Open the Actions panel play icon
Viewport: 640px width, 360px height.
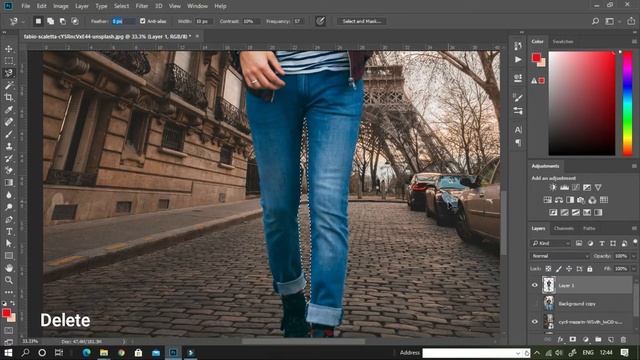518,60
